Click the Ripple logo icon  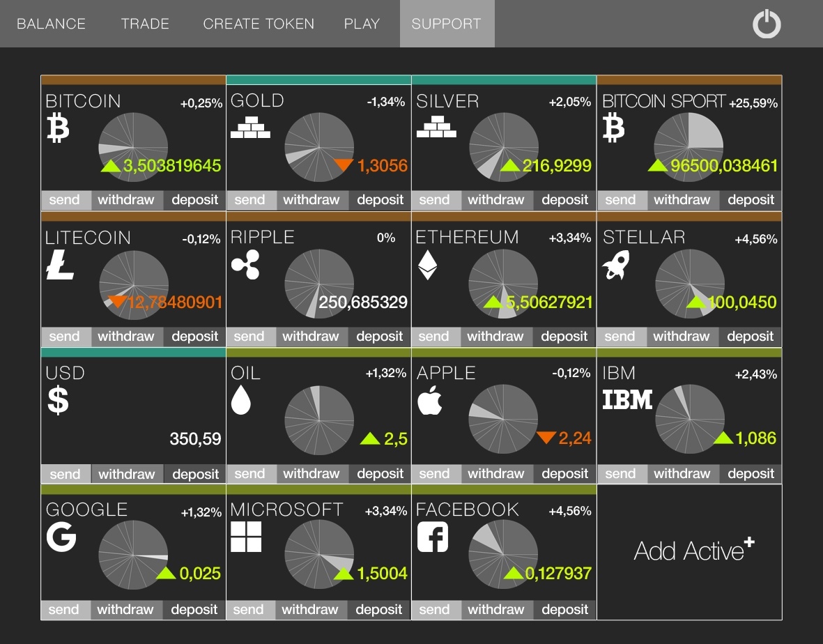[245, 265]
